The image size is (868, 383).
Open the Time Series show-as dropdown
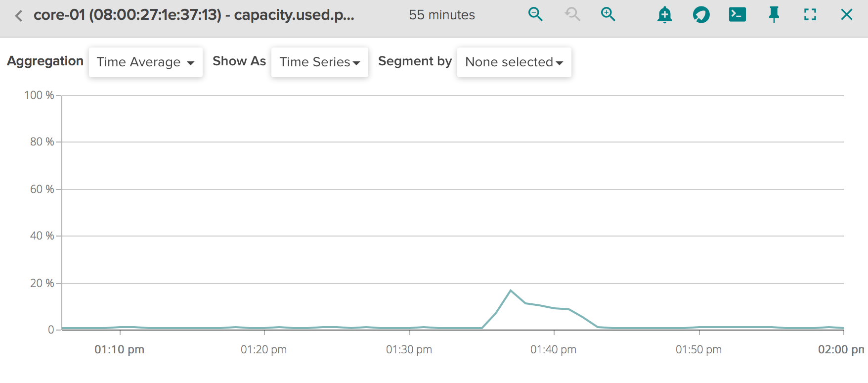pyautogui.click(x=319, y=62)
